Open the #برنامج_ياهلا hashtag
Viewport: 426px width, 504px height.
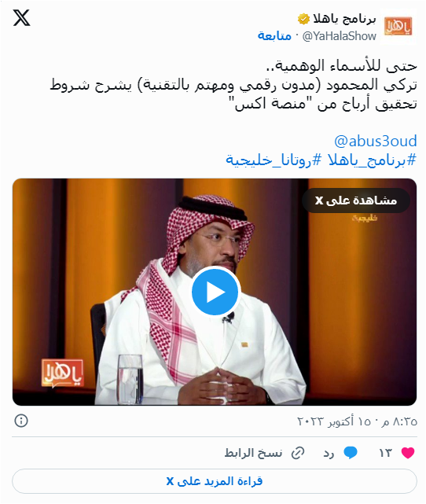pos(373,160)
